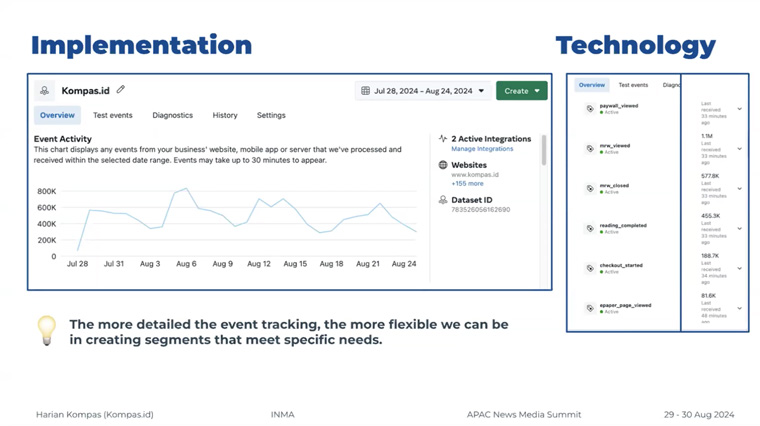Expand the 1.1M mrw_viewed row chevron

[740, 149]
